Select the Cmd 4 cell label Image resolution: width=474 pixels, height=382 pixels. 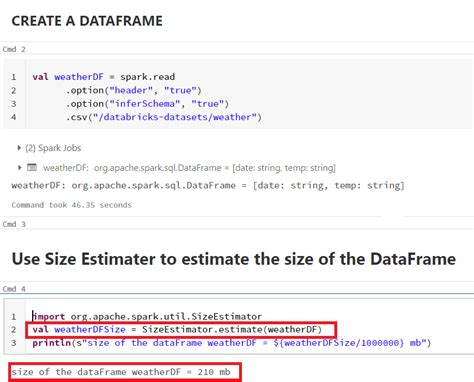click(14, 289)
